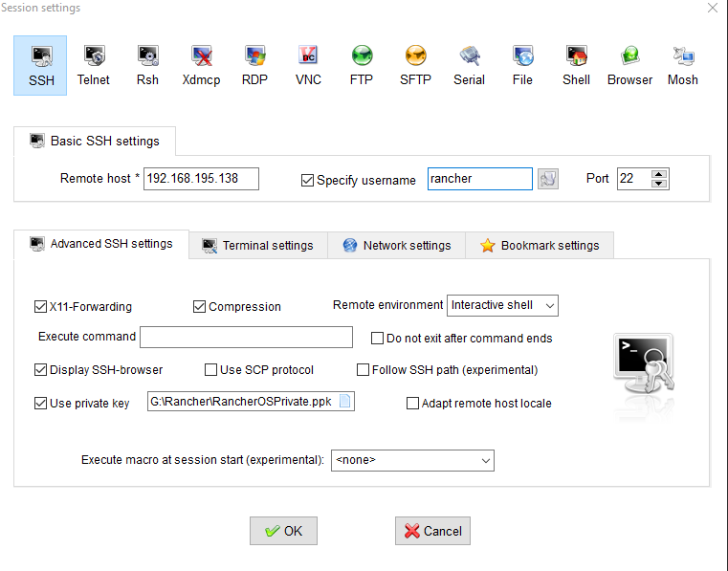The width and height of the screenshot is (728, 571).
Task: Click the Cancel button
Action: coord(432,531)
